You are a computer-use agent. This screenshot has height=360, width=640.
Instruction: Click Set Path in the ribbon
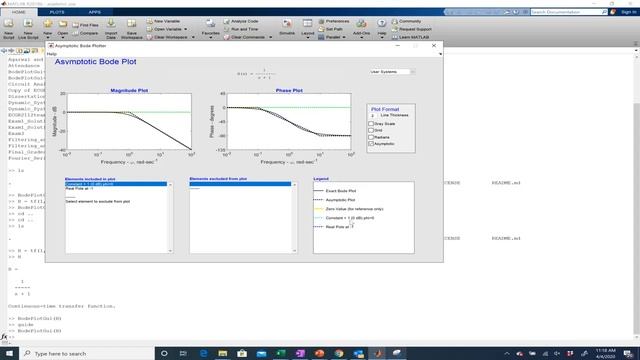[331, 29]
